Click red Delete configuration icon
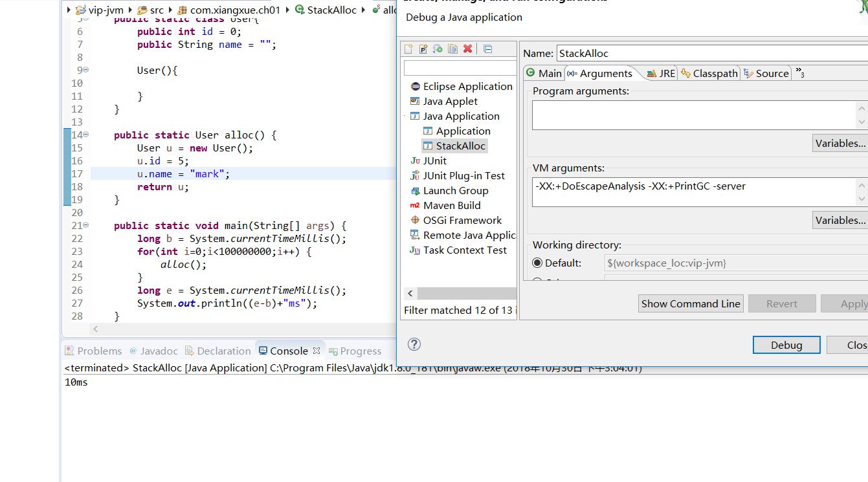The width and height of the screenshot is (868, 482). (x=468, y=49)
